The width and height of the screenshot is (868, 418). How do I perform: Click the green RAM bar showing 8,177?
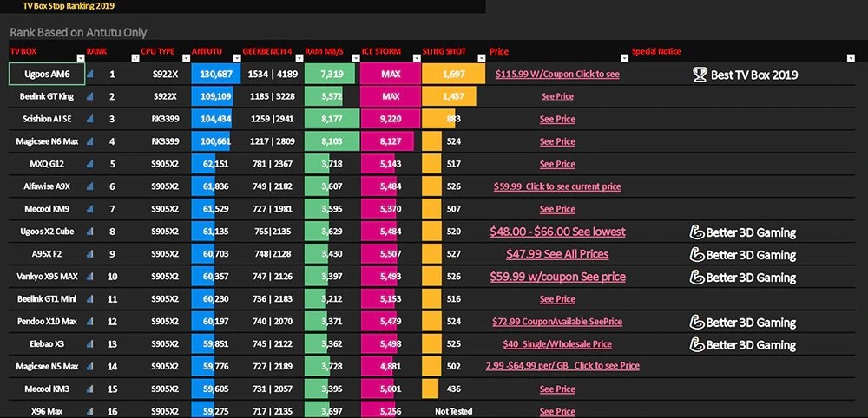[332, 119]
